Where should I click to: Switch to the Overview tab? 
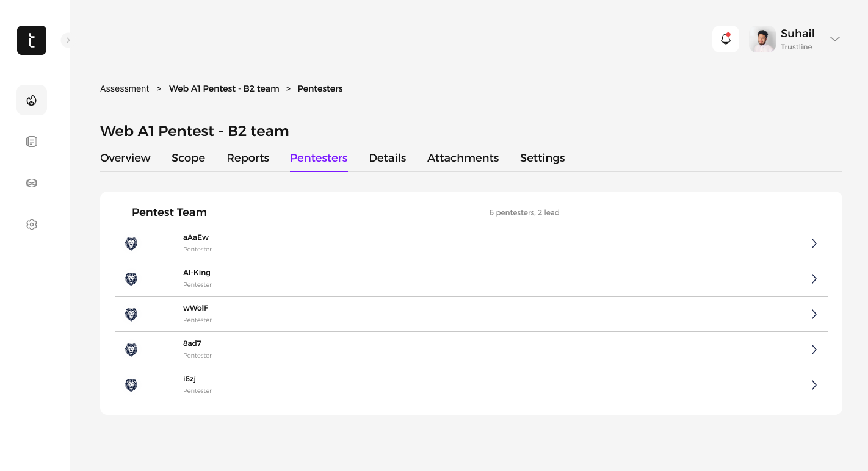(x=125, y=158)
